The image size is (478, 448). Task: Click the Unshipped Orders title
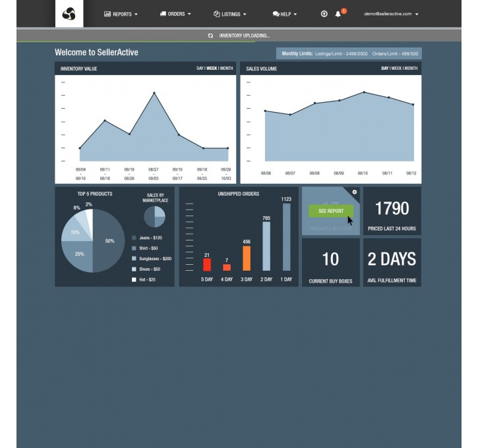239,194
